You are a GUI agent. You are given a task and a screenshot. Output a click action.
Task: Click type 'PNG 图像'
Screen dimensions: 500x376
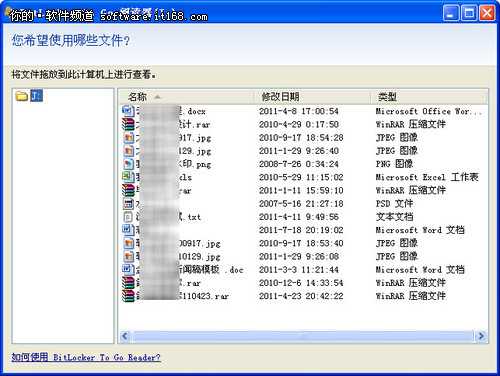(394, 164)
